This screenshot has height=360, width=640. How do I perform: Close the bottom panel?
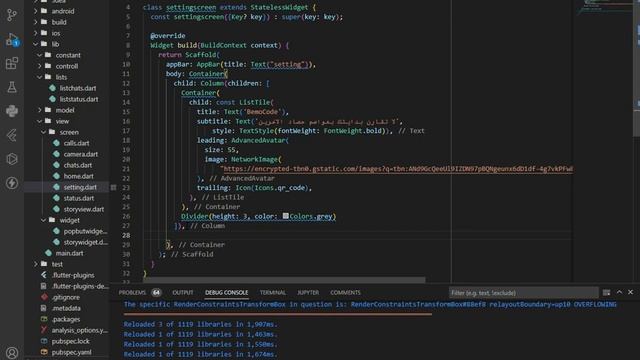point(631,292)
